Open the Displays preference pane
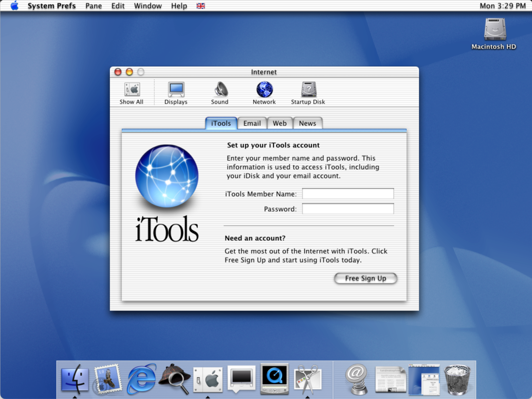Viewport: 532px width, 399px height. point(176,94)
